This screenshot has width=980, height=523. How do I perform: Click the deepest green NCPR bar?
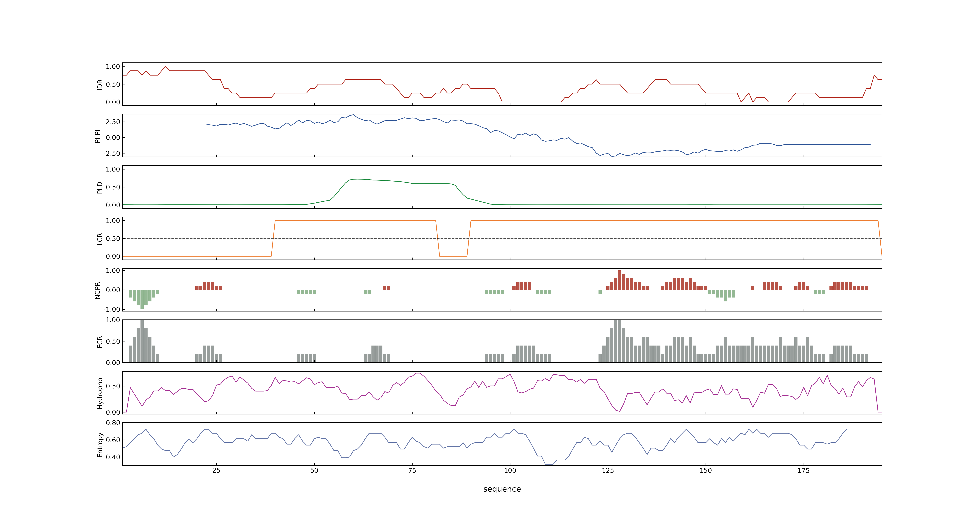(x=142, y=300)
